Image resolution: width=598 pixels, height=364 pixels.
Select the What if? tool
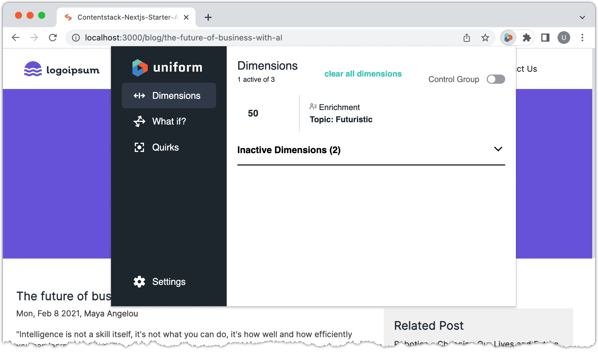tap(169, 121)
